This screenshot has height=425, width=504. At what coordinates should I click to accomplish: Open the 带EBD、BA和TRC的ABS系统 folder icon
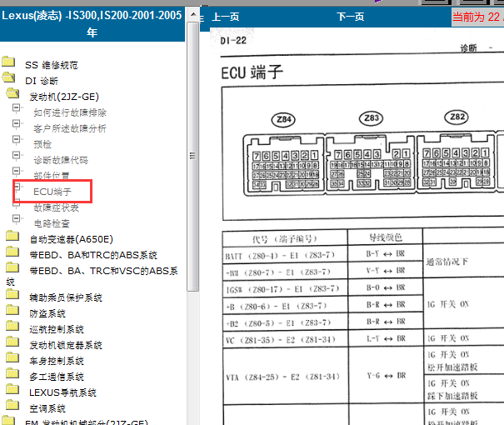point(12,252)
